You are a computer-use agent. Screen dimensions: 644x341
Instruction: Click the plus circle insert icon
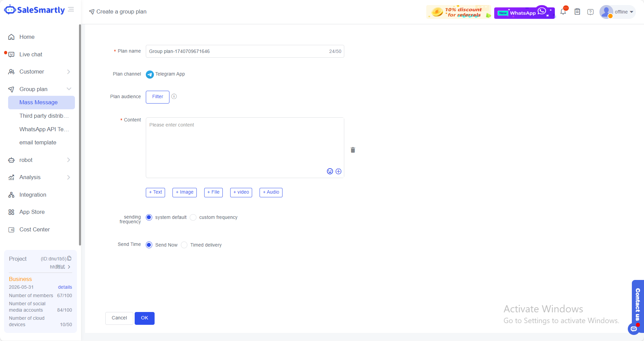339,171
